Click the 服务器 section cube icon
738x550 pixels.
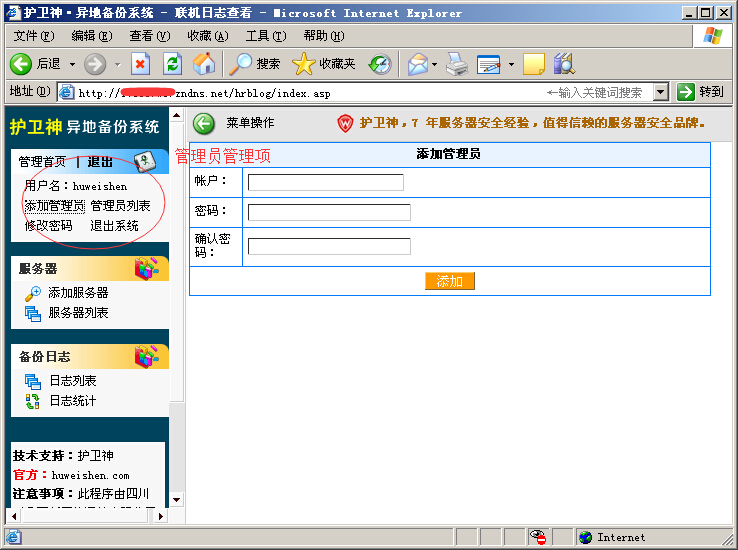point(146,268)
